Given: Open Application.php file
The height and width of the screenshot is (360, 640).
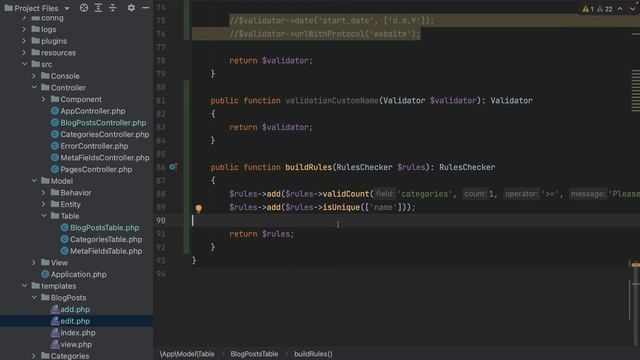Looking at the screenshot, I should (78, 274).
